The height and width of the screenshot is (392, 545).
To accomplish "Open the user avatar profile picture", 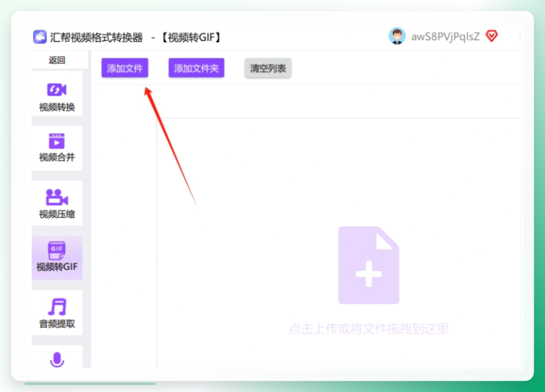I will (x=397, y=36).
